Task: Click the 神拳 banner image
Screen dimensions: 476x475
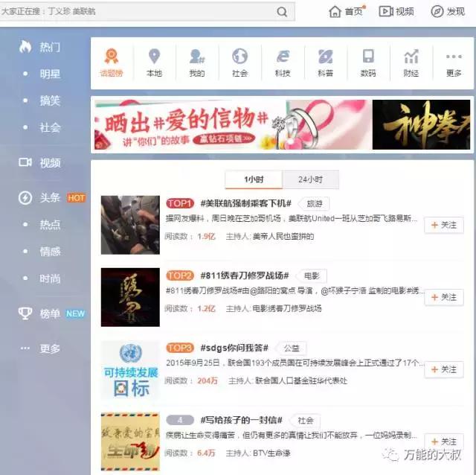Action: tap(422, 124)
